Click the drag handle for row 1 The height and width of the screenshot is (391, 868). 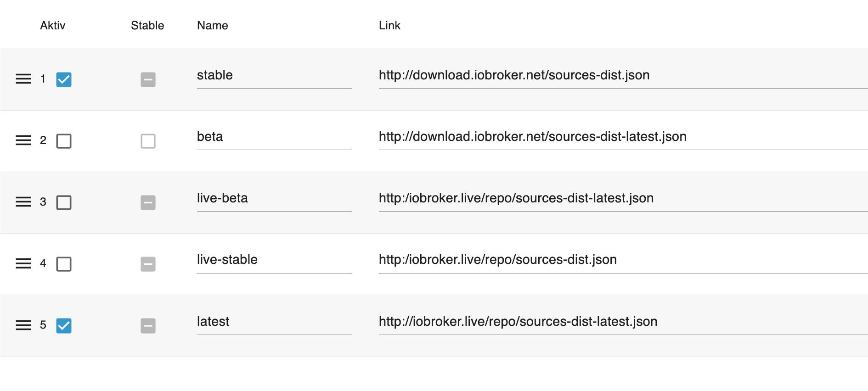[23, 79]
